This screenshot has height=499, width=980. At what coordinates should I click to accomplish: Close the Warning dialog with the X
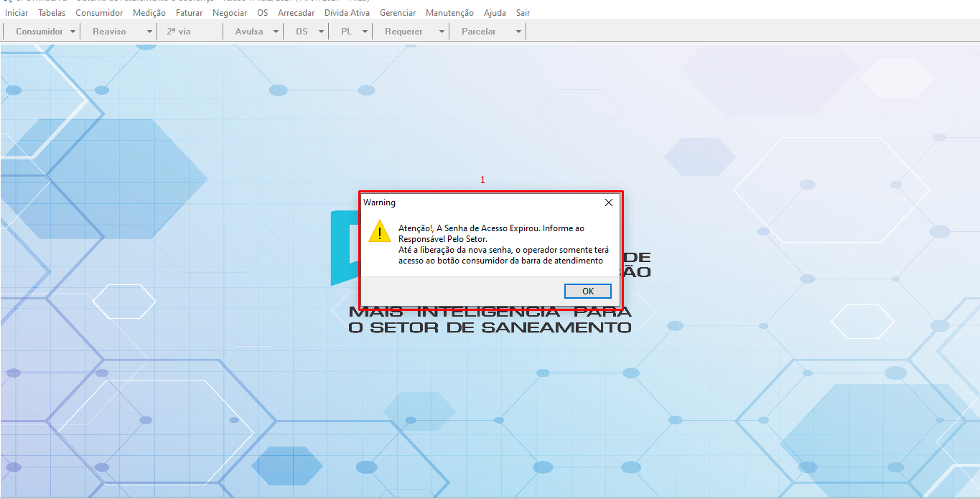pos(609,202)
